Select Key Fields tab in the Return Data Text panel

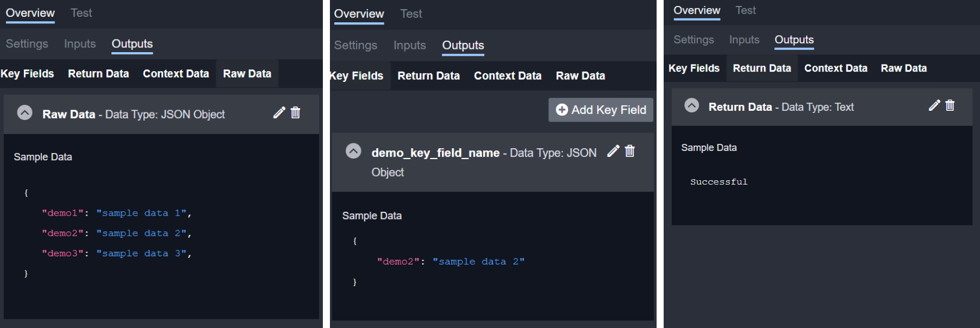point(694,68)
